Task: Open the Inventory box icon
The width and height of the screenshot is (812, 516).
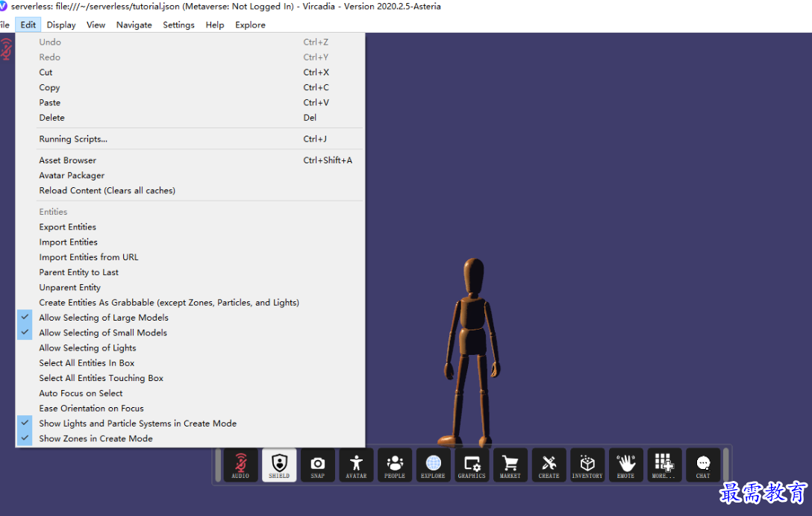Action: coord(587,465)
